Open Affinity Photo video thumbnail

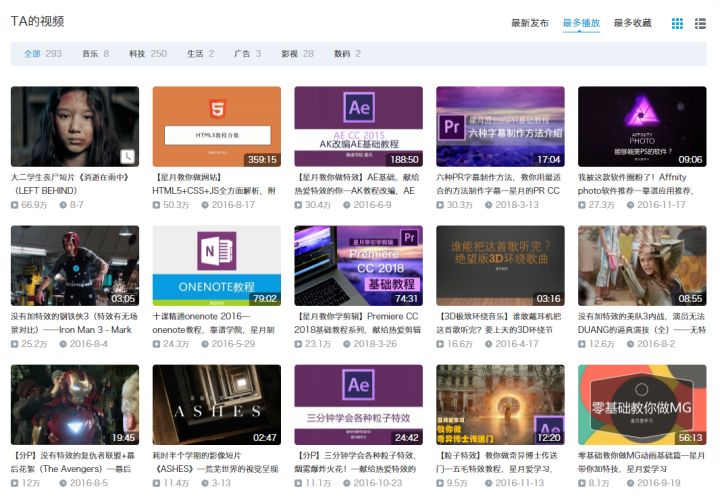[642, 126]
